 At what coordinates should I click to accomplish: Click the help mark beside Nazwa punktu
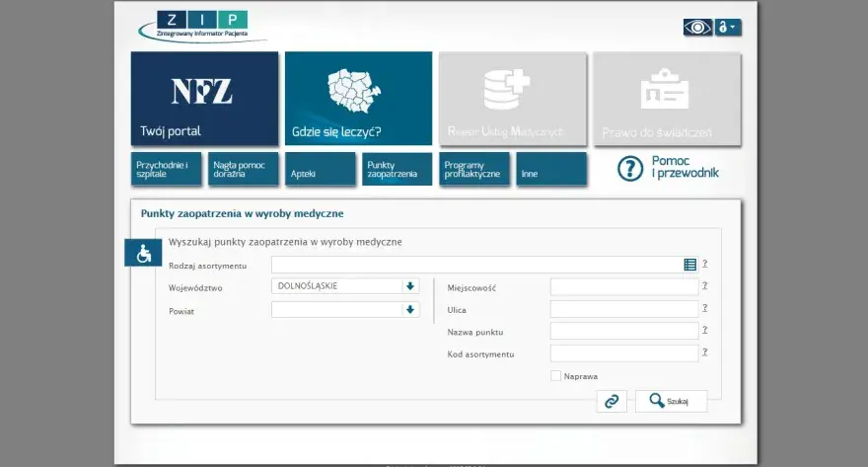pos(704,330)
